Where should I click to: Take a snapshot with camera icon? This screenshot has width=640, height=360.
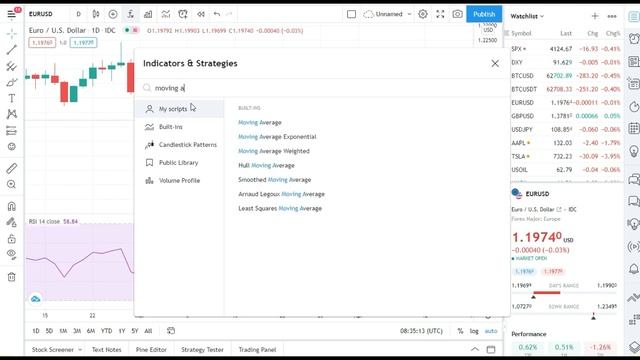(458, 14)
